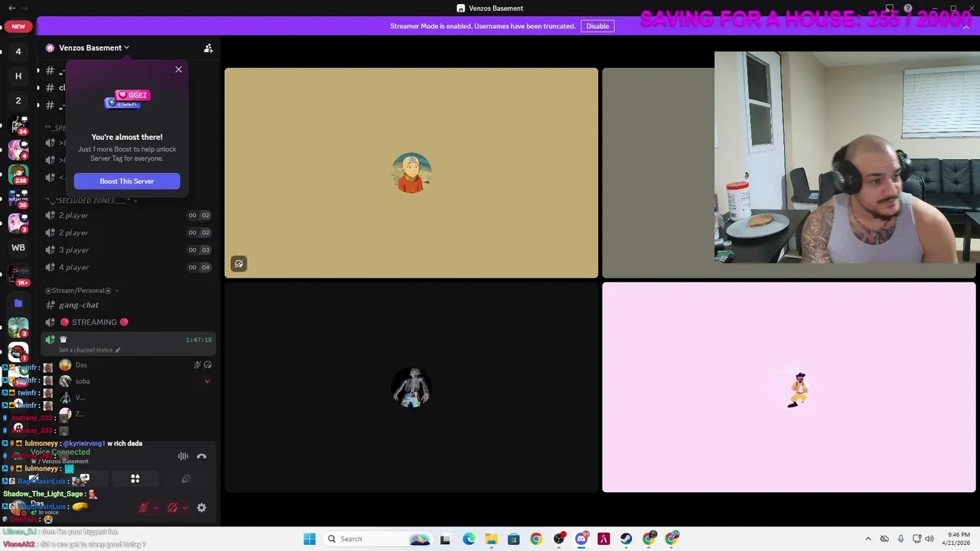The height and width of the screenshot is (551, 980).
Task: Open the headphone output options arrow
Action: coord(185,507)
